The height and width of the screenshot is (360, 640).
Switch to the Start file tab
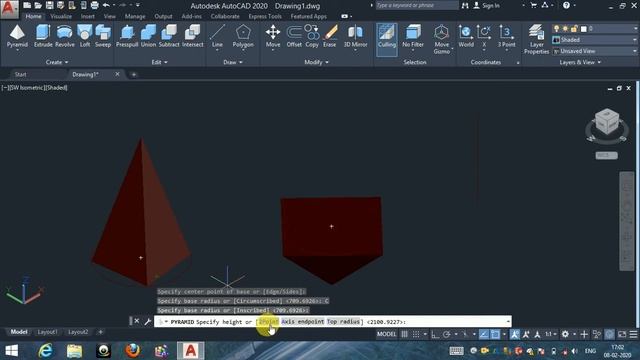(x=20, y=74)
